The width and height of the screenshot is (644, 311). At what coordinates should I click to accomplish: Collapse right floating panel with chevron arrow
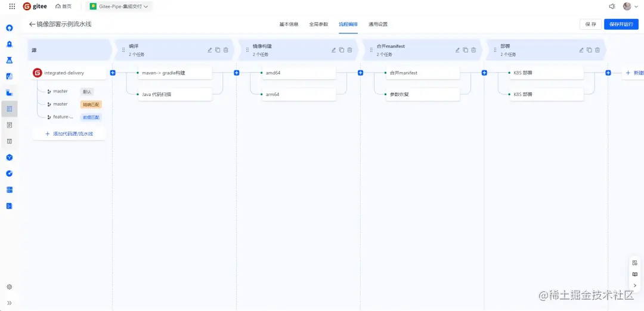pyautogui.click(x=635, y=285)
